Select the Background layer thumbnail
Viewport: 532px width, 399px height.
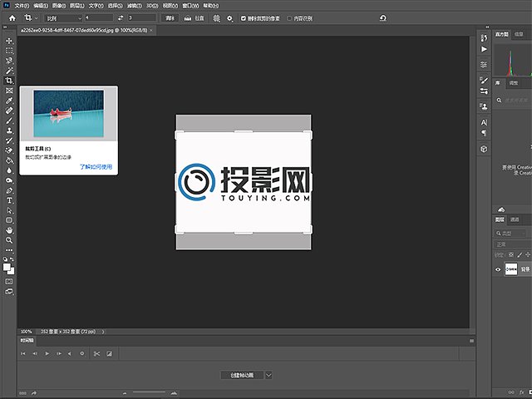[511, 269]
